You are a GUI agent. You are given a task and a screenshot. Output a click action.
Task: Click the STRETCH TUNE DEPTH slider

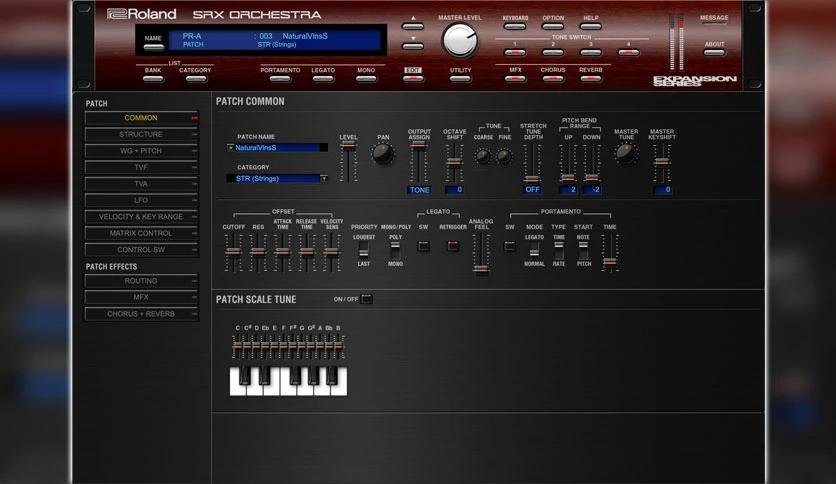pos(532,163)
